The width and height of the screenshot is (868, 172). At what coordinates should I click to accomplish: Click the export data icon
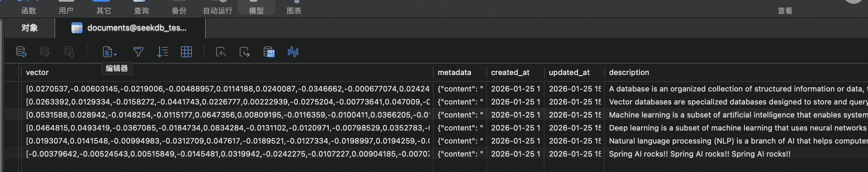coord(244,52)
